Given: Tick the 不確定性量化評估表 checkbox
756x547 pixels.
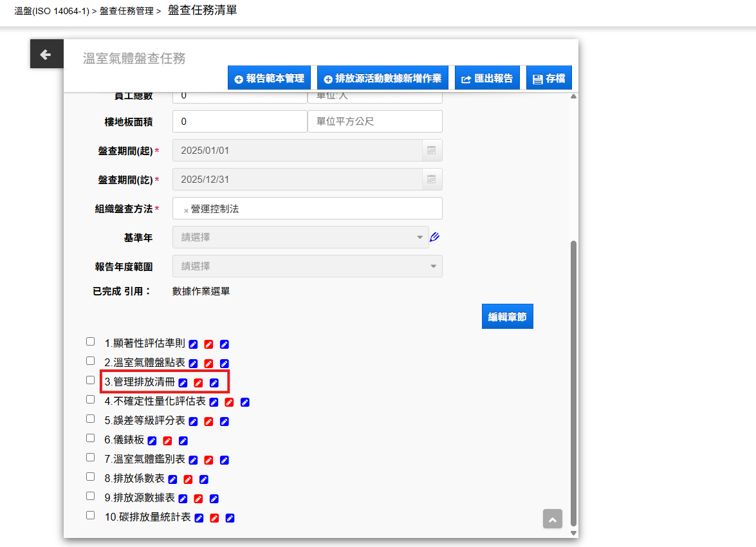Looking at the screenshot, I should pyautogui.click(x=91, y=400).
